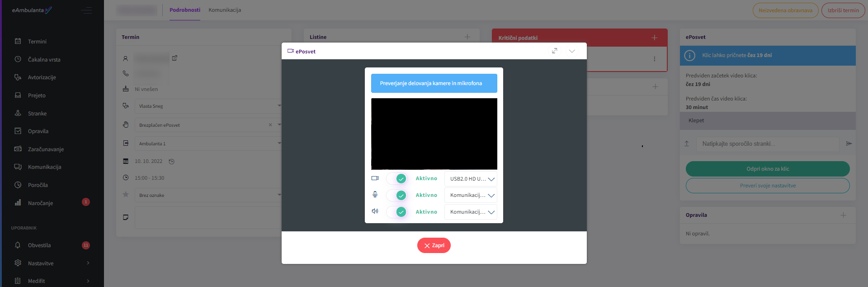Viewport: 868px width, 287px height.
Task: Click the upload attachment icon in chat
Action: (687, 143)
